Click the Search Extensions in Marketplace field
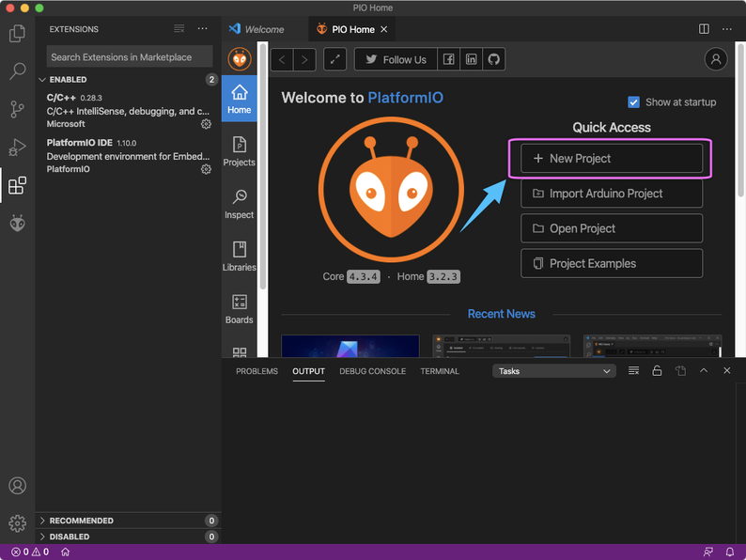This screenshot has width=746, height=560. click(x=130, y=57)
